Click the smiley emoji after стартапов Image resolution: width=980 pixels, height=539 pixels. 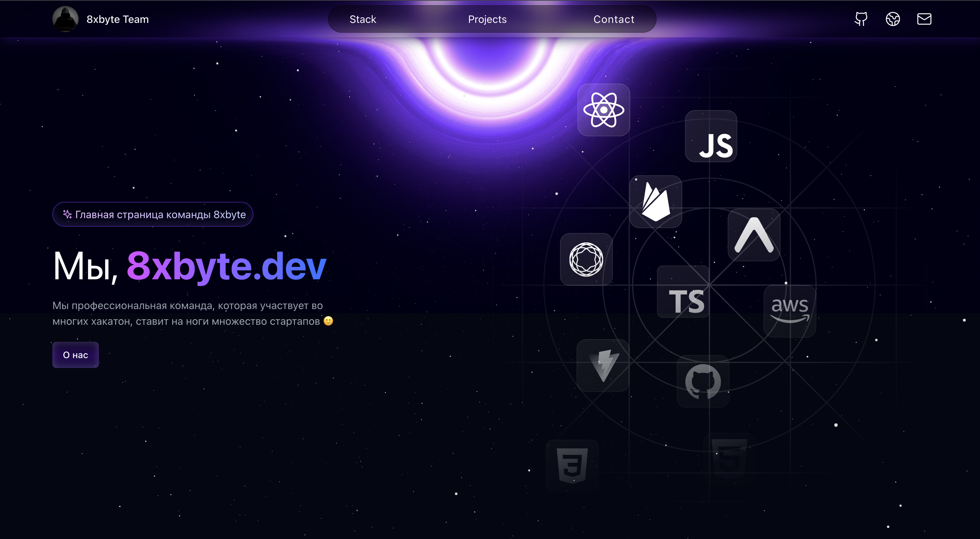coord(328,321)
